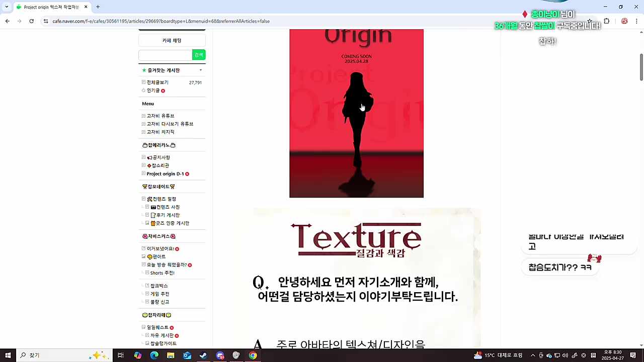
Task: Open the notification center icon
Action: (633, 355)
